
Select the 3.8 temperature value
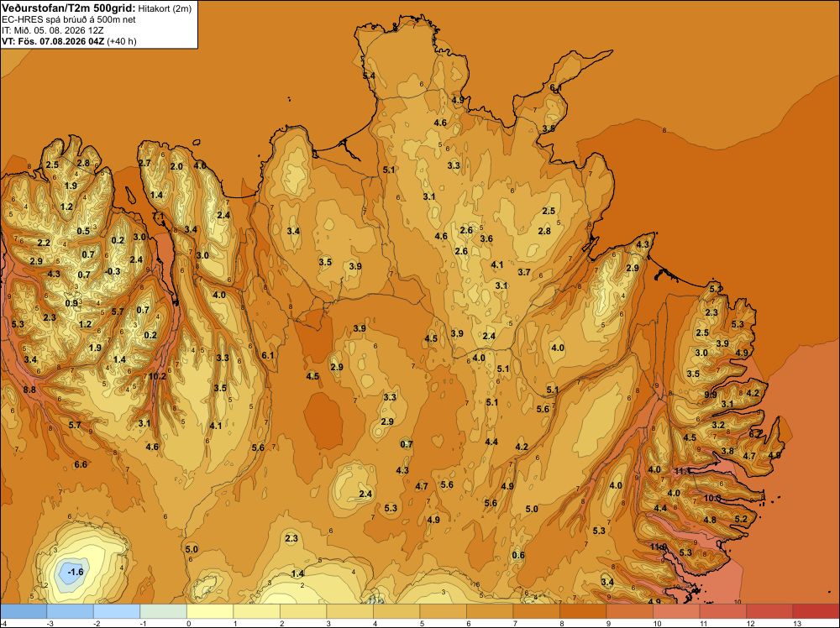pos(727,451)
